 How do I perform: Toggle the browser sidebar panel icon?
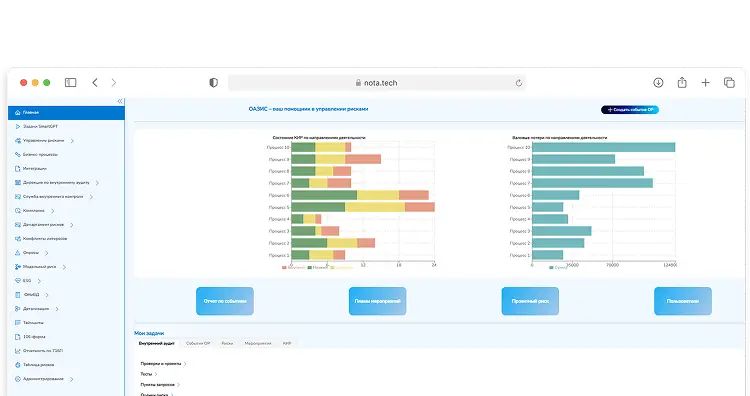[x=70, y=83]
